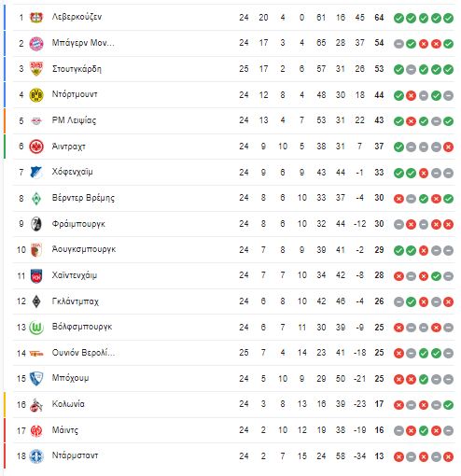Image resolution: width=461 pixels, height=476 pixels.
Task: Open the Λεβερκούζεν team link
Action: click(x=77, y=17)
